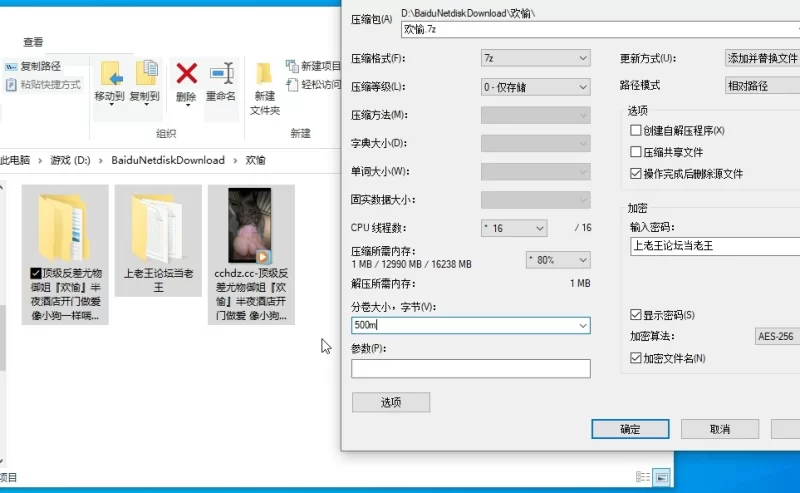Toggle 创建自解压程序 checkbox

(x=635, y=130)
